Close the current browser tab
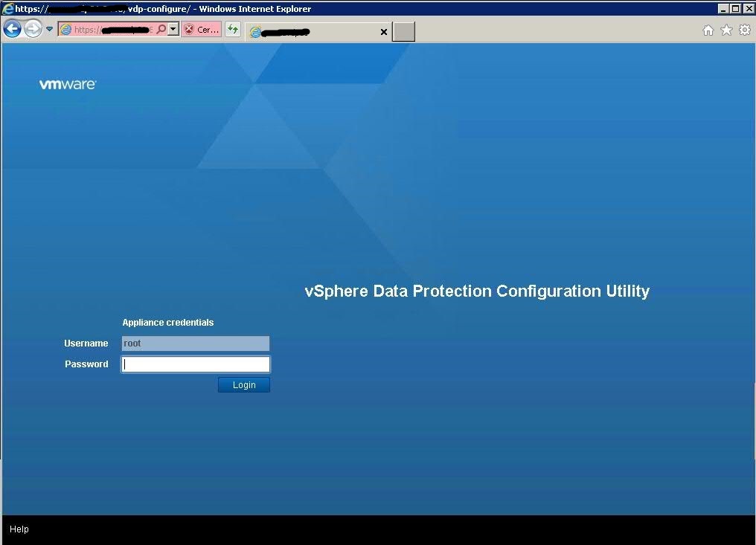Image resolution: width=756 pixels, height=545 pixels. (384, 32)
